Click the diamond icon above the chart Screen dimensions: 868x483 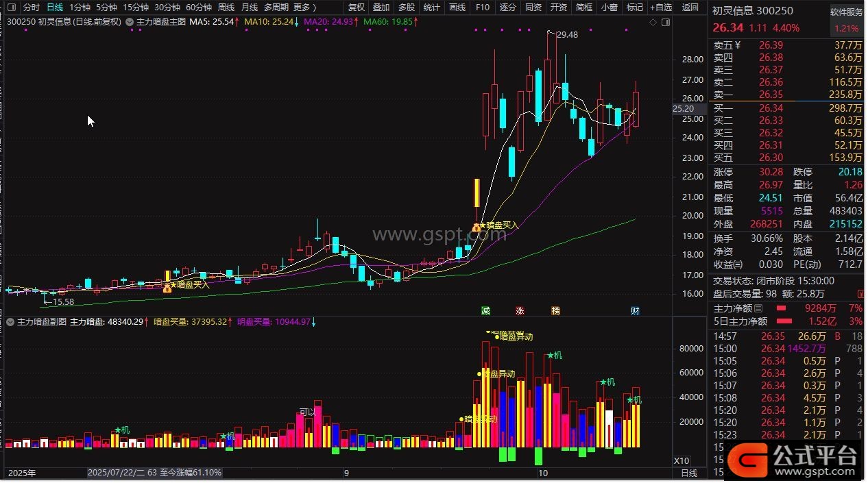652,22
